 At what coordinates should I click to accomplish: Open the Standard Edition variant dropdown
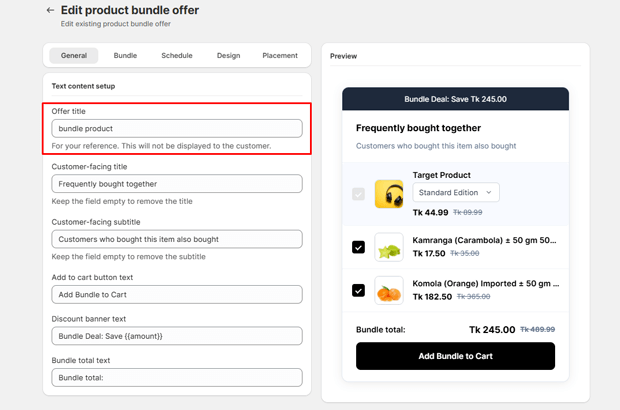[456, 193]
